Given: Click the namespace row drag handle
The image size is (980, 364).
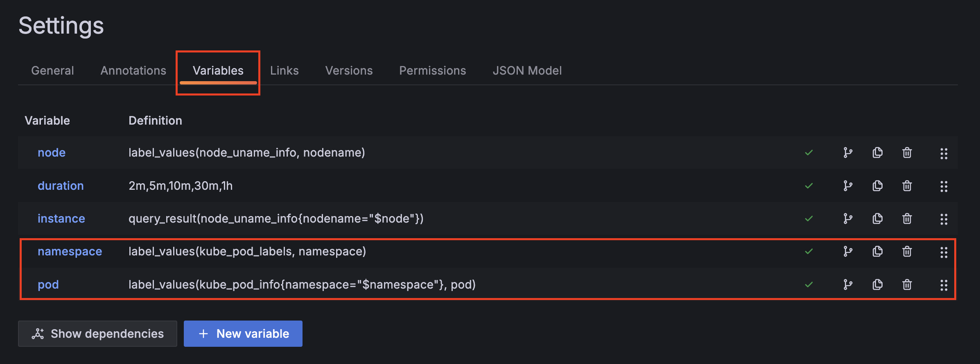Looking at the screenshot, I should point(944,252).
